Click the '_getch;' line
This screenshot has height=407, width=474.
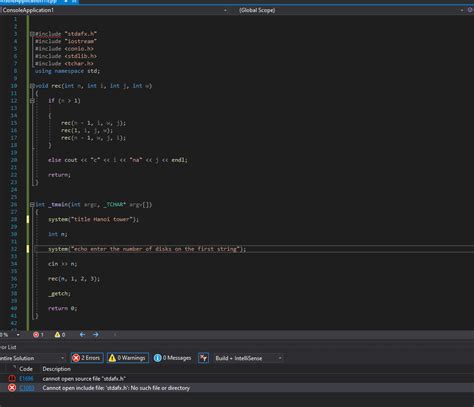pyautogui.click(x=59, y=293)
